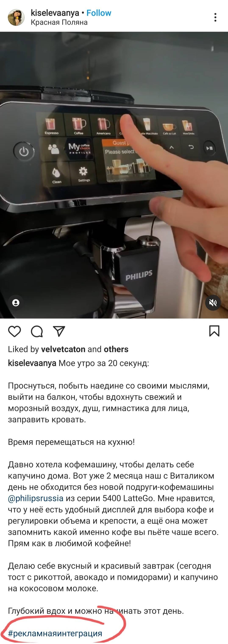The height and width of the screenshot is (644, 228).
Task: Show tagged people in the video
Action: click(16, 303)
